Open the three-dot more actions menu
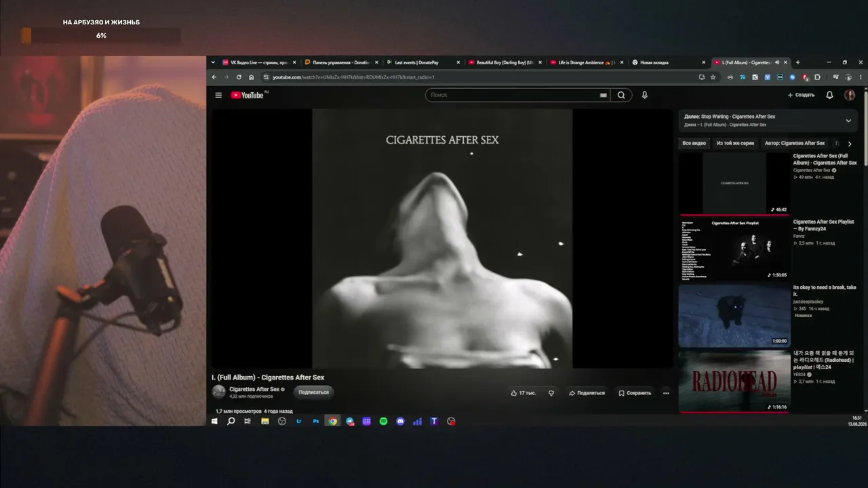 pos(666,393)
